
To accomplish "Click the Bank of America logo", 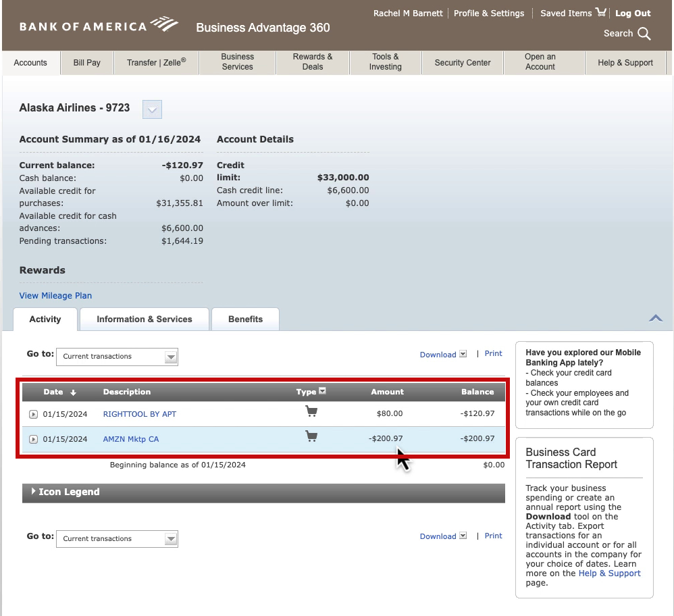I will click(99, 26).
